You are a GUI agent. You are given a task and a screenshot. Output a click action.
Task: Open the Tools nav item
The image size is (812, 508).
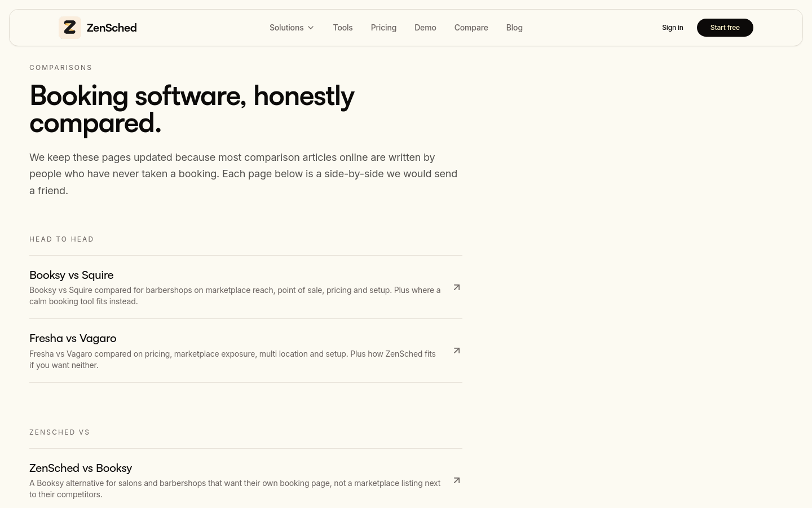pos(343,28)
